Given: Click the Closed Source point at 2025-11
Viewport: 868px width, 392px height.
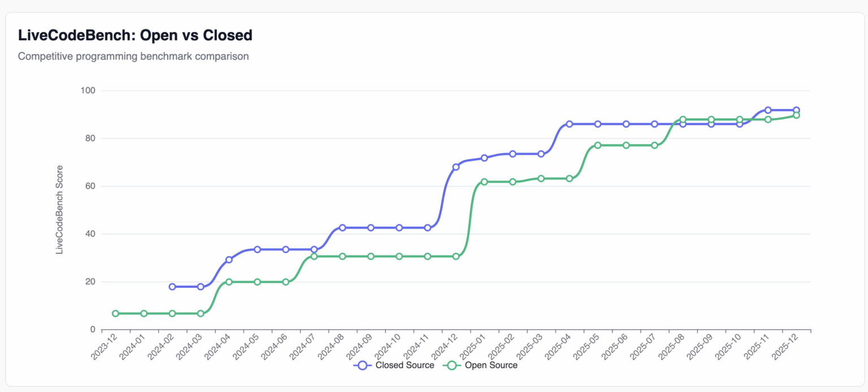Looking at the screenshot, I should [768, 110].
